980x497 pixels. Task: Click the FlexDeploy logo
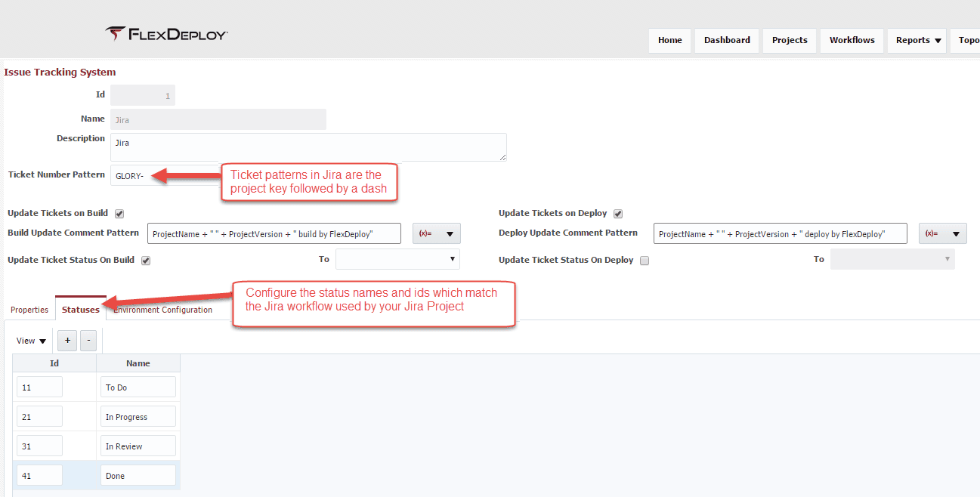coord(166,34)
